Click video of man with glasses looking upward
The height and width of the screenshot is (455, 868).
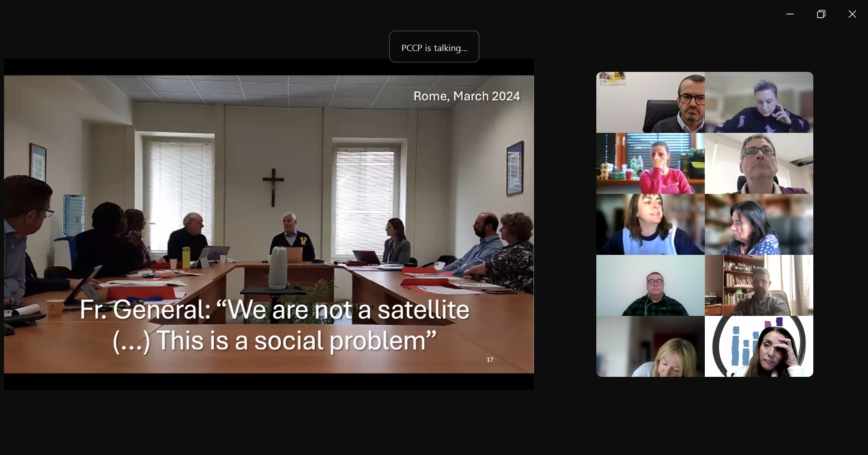pos(759,164)
